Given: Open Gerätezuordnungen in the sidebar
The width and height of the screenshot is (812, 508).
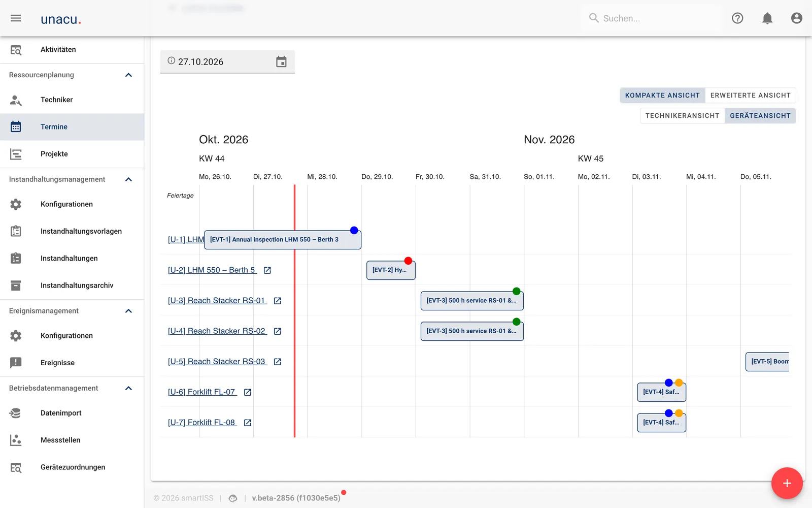Looking at the screenshot, I should tap(72, 467).
